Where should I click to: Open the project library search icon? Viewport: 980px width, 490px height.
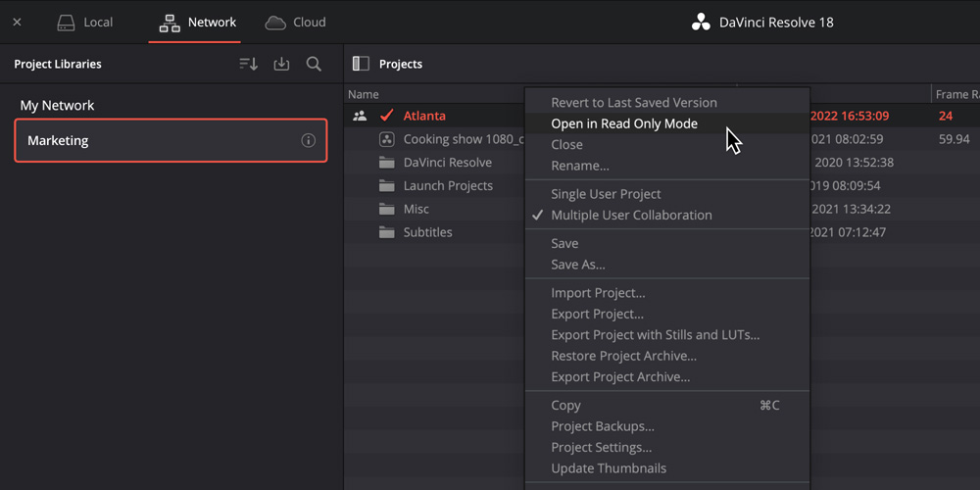(x=314, y=64)
